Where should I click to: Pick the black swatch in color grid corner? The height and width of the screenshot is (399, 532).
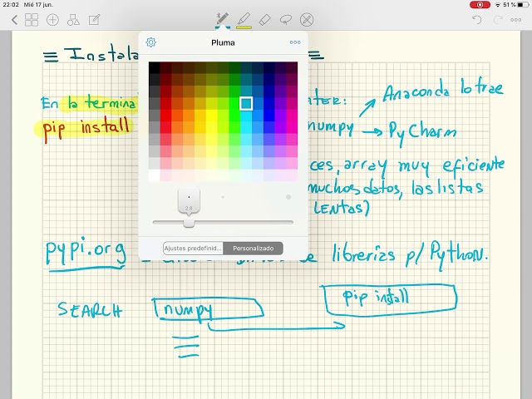click(154, 67)
